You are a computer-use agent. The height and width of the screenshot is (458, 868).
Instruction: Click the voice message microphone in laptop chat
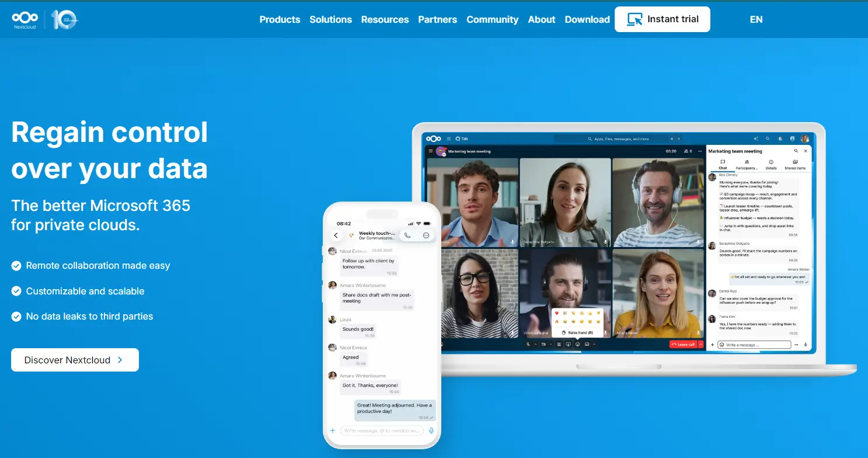click(806, 345)
